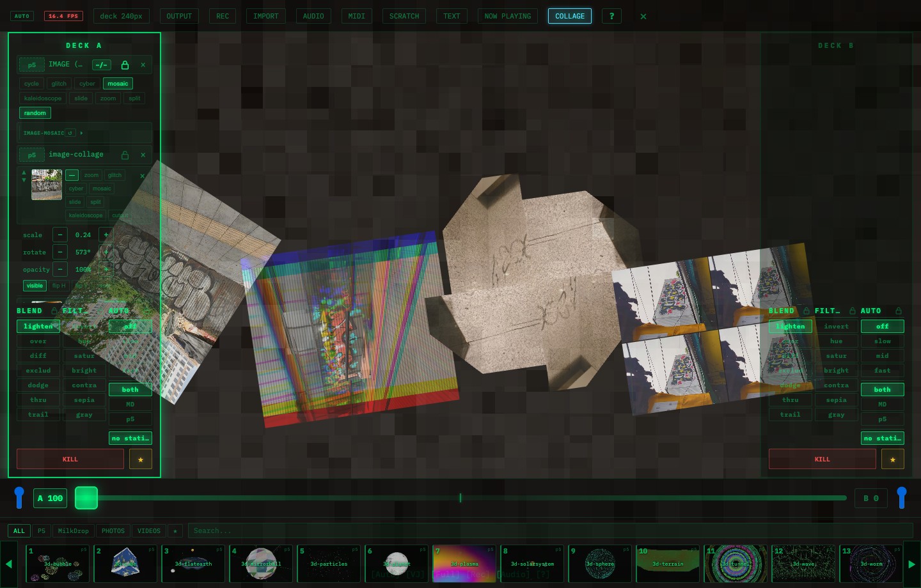Screen dimensions: 921x588
Task: Click the preset search field
Action: click(550, 530)
